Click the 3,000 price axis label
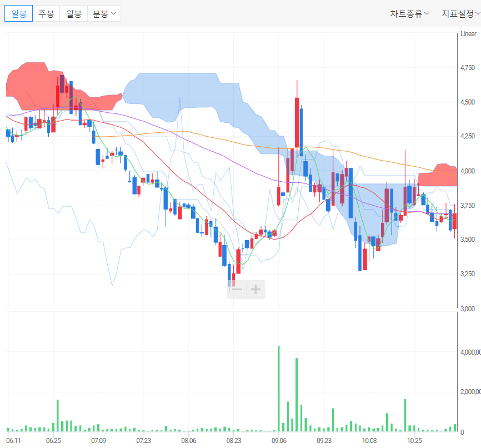The height and width of the screenshot is (448, 481). pos(468,308)
